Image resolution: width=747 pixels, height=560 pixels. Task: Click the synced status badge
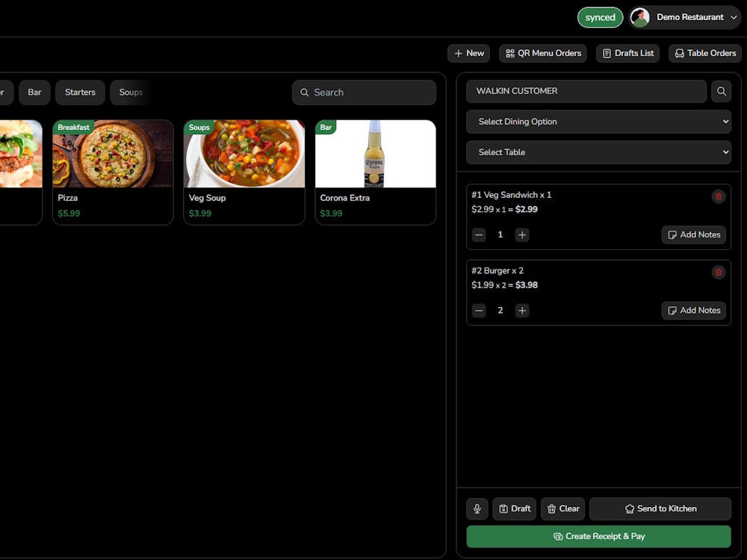point(601,18)
